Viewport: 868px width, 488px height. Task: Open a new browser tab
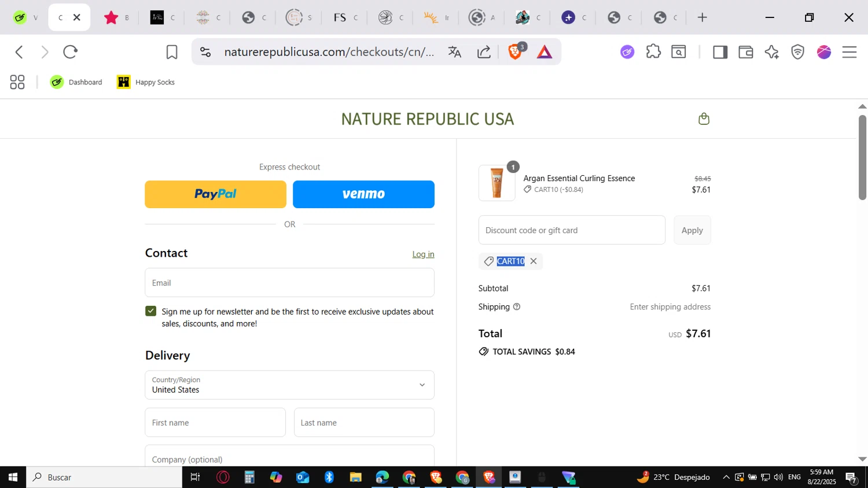[703, 17]
